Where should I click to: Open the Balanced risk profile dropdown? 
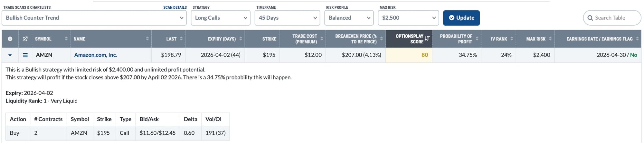pos(349,18)
